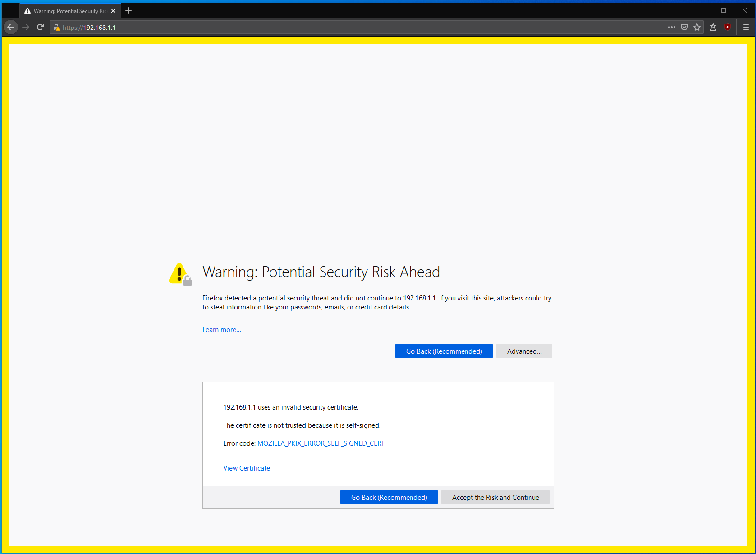Click text '192.168.1.1 uses an invalid security certificate.'

(291, 407)
